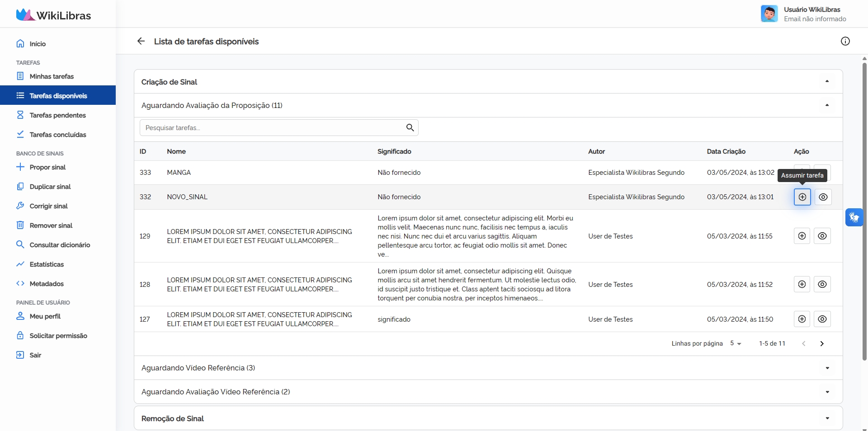The image size is (868, 431).
Task: Assume task 332 with the plus icon
Action: coord(802,197)
